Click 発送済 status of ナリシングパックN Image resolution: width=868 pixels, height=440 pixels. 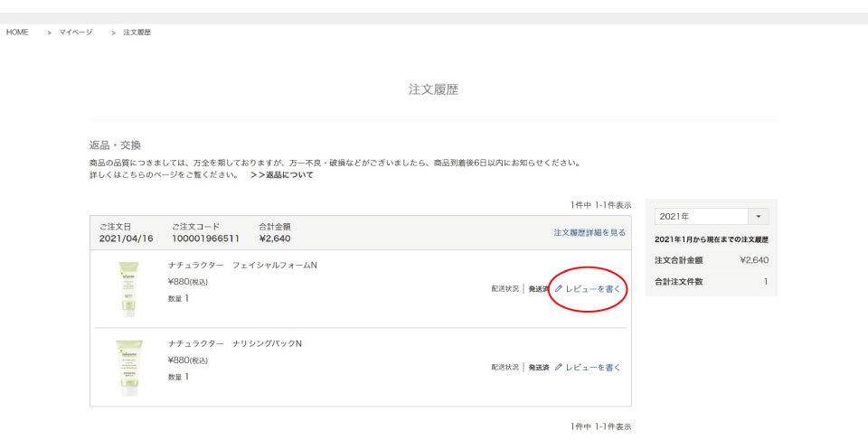(x=539, y=368)
